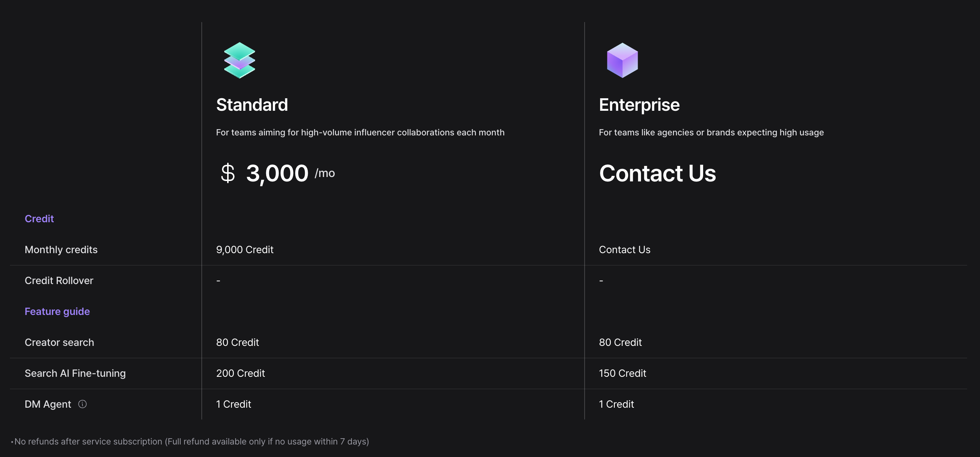Click the 9,000 Credit value
The height and width of the screenshot is (457, 980).
[244, 249]
